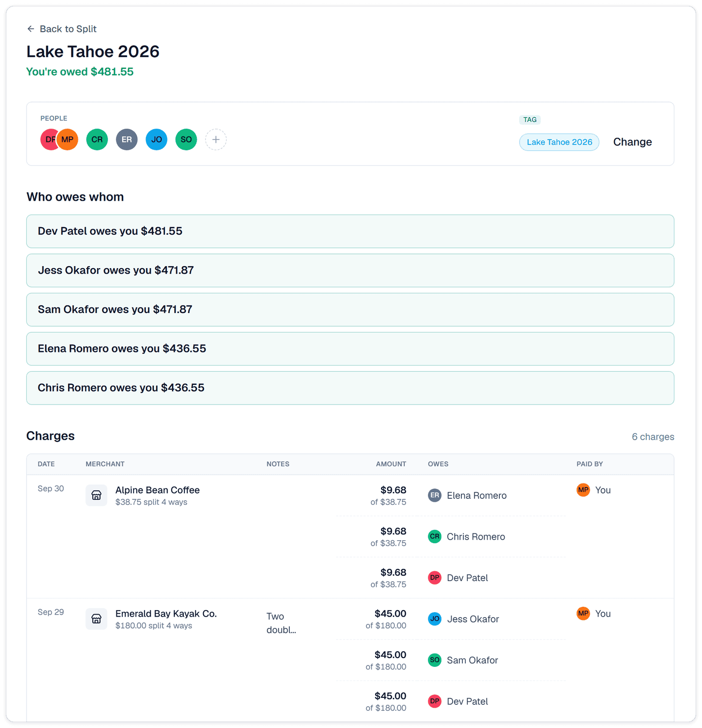This screenshot has width=702, height=728.
Task: Click the back arrow next to Back to Split
Action: click(31, 29)
